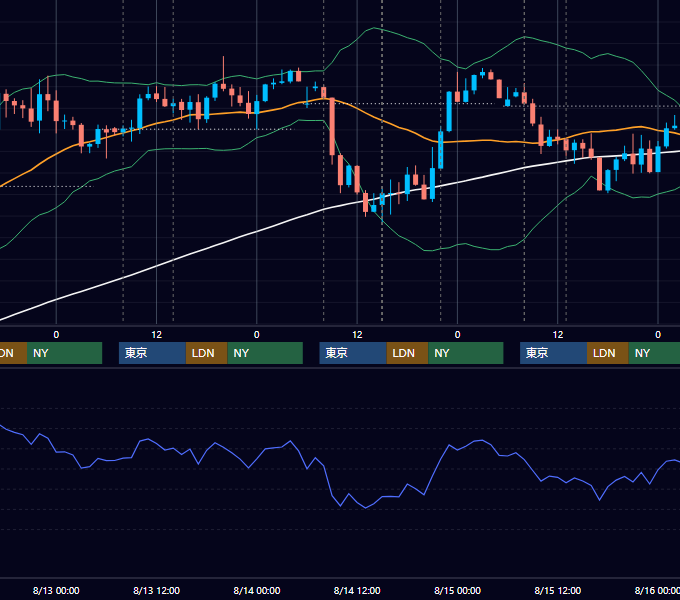Image resolution: width=680 pixels, height=600 pixels.
Task: Select the 8/15 00:00 date label
Action: (x=458, y=590)
